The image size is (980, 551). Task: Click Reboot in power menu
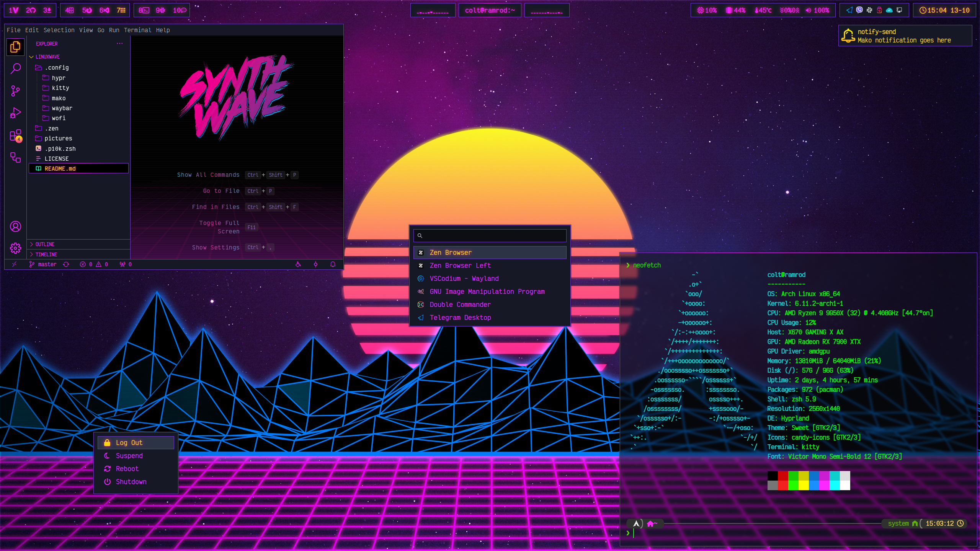(x=127, y=469)
